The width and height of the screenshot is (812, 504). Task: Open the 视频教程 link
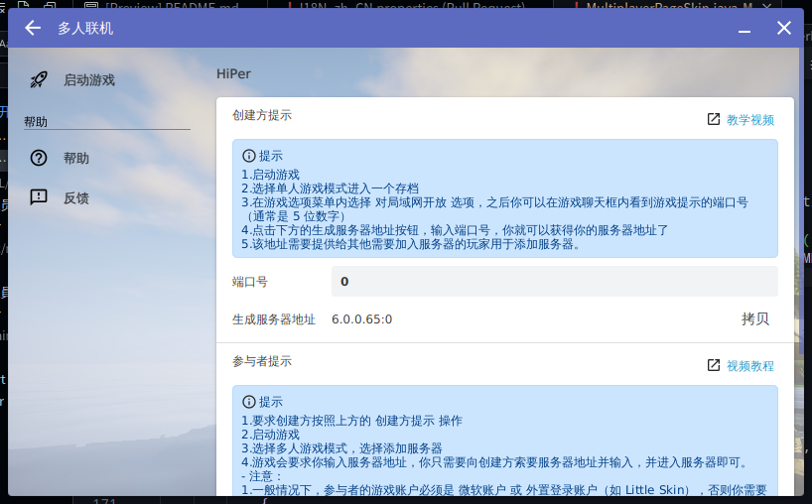[750, 366]
